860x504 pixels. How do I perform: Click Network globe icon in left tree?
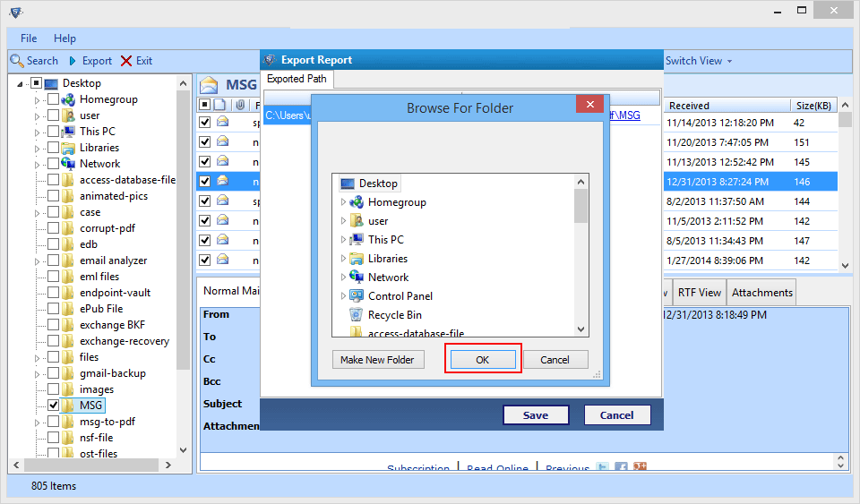68,164
